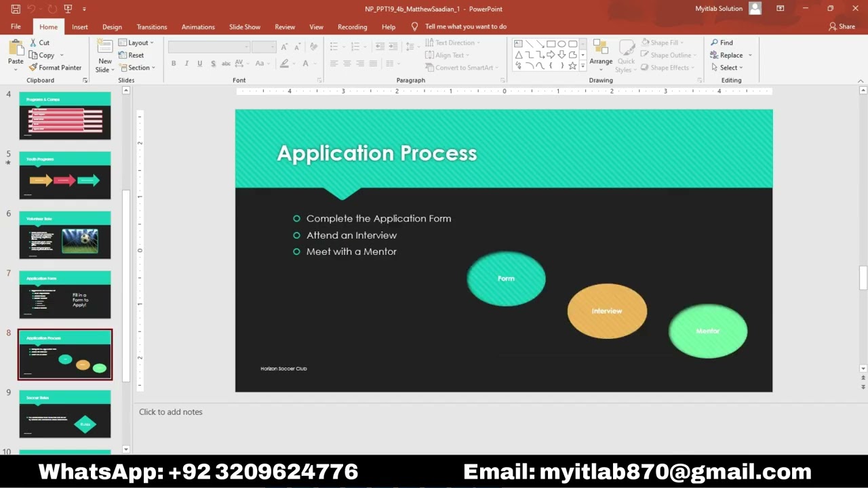
Task: Click the notes area 'Click to add notes'
Action: coord(171,412)
